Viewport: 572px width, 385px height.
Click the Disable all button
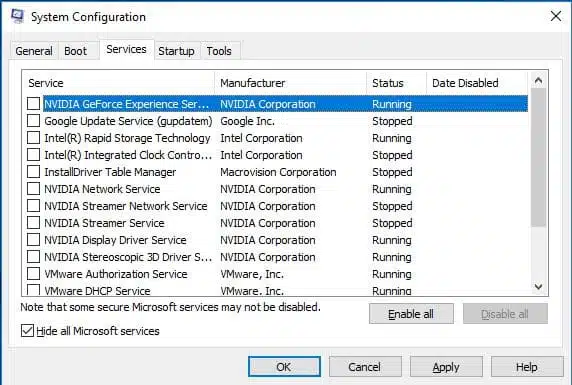pos(505,314)
